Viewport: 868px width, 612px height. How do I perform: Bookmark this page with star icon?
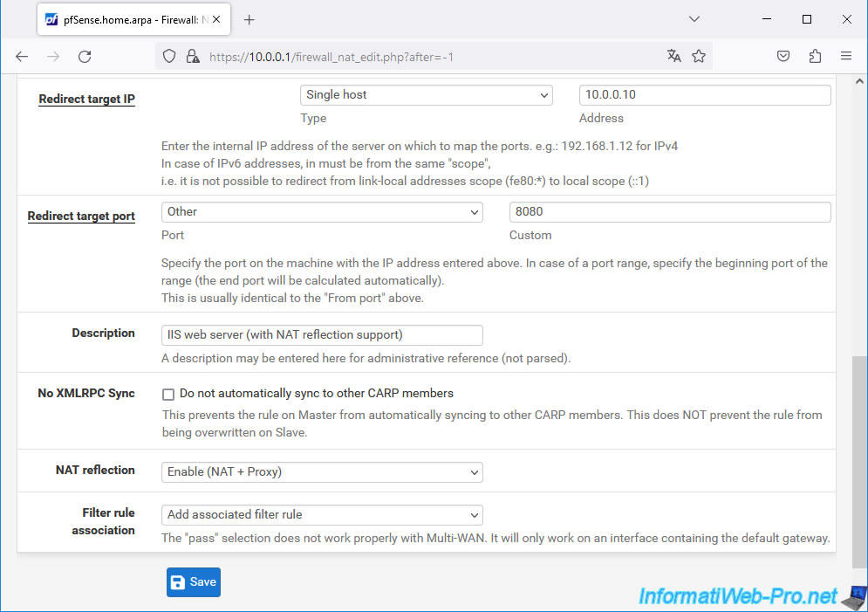699,56
